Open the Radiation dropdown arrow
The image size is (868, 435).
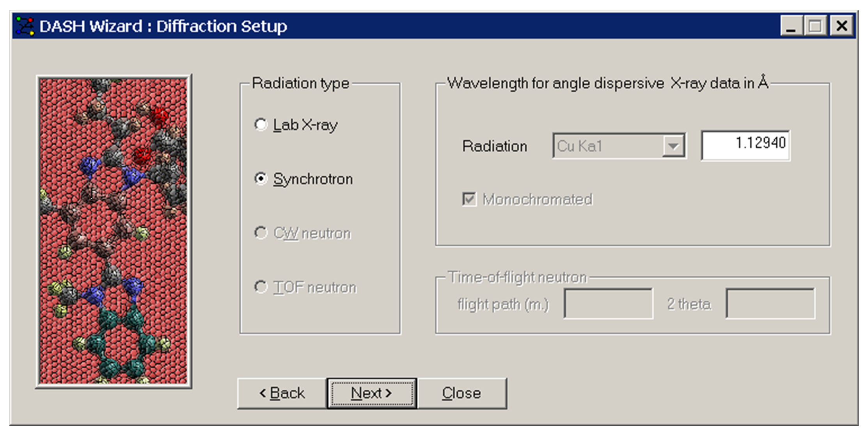coord(673,146)
